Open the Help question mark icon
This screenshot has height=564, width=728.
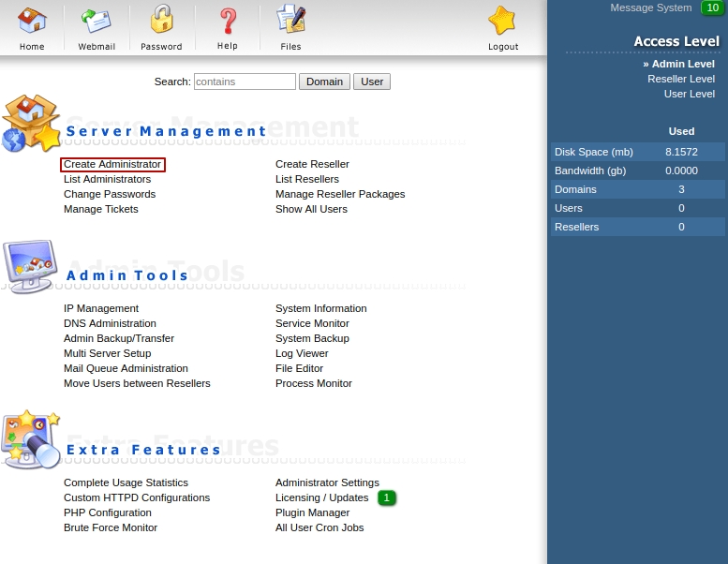click(x=228, y=20)
